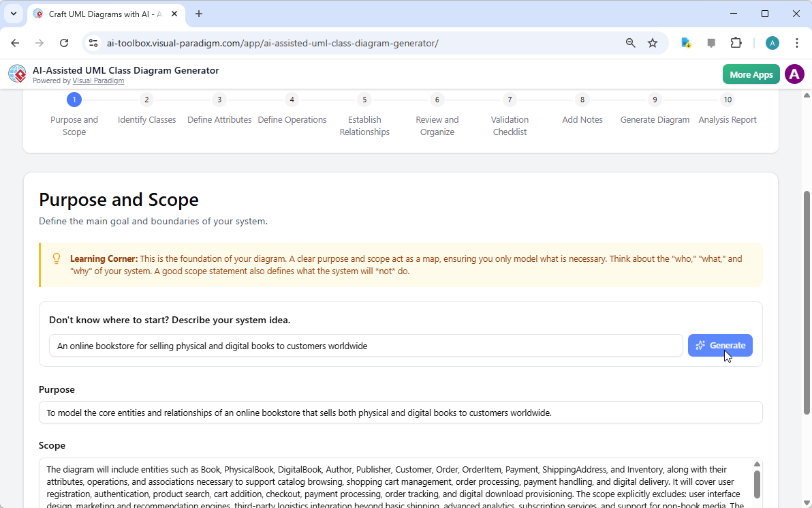Open the comment/feedback icon in toolbar

coord(711,42)
